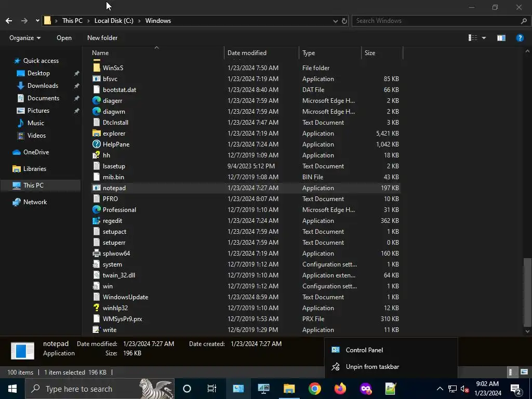This screenshot has width=532, height=399.
Task: Click the search magnifier icon
Action: (x=524, y=21)
